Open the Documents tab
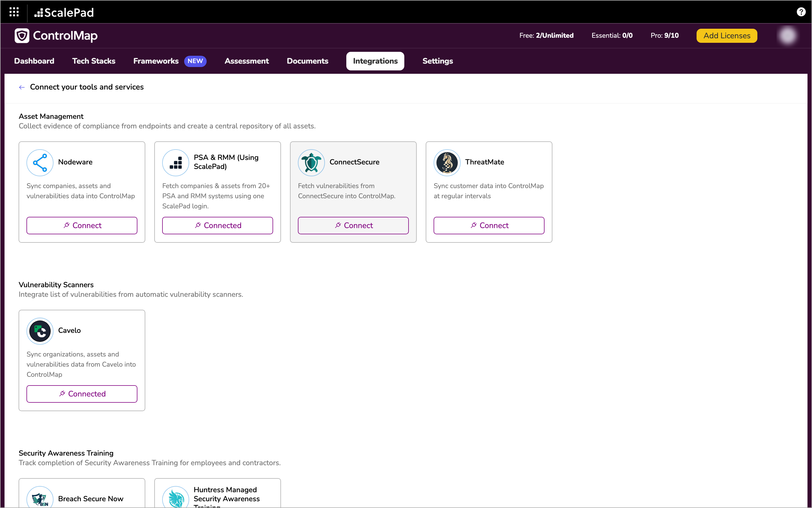Image resolution: width=812 pixels, height=508 pixels. [307, 61]
